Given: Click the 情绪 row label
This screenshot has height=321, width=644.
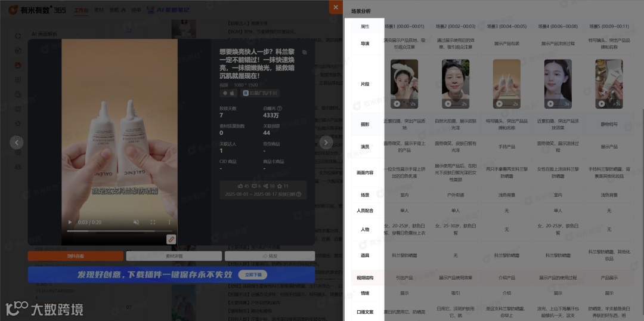Looking at the screenshot, I should pos(365,294).
